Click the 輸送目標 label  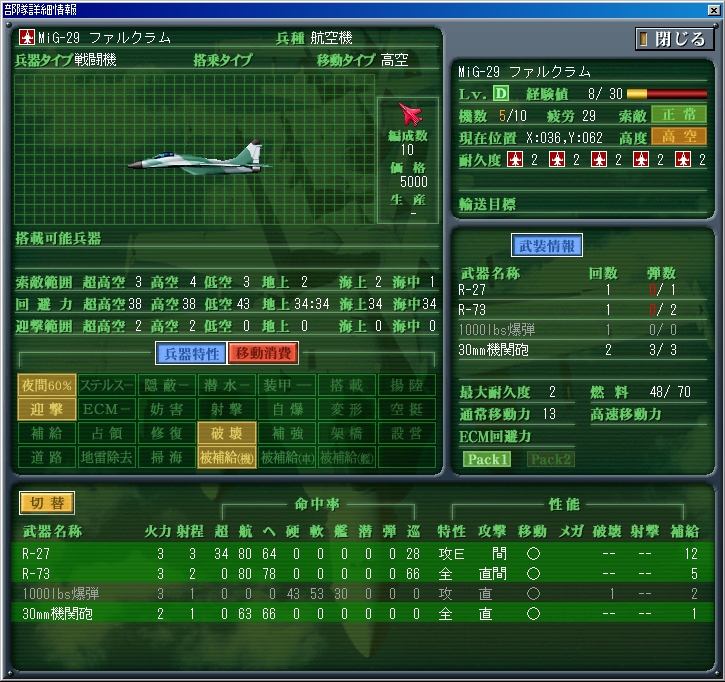pyautogui.click(x=487, y=204)
